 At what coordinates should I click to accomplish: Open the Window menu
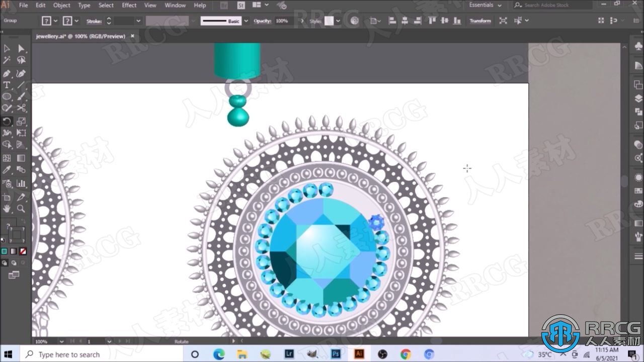coord(175,5)
